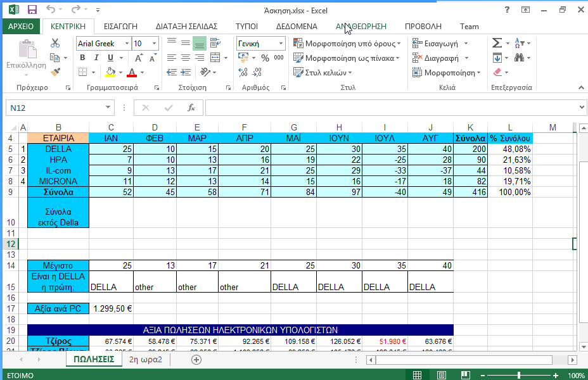The image size is (588, 380).
Task: Toggle italic formatting
Action: point(96,58)
